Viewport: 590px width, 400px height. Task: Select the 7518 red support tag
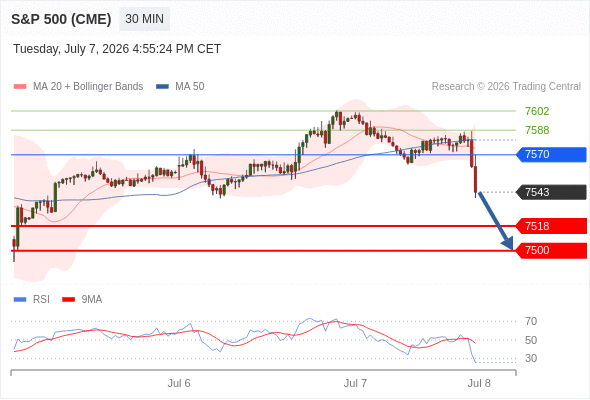(x=551, y=226)
